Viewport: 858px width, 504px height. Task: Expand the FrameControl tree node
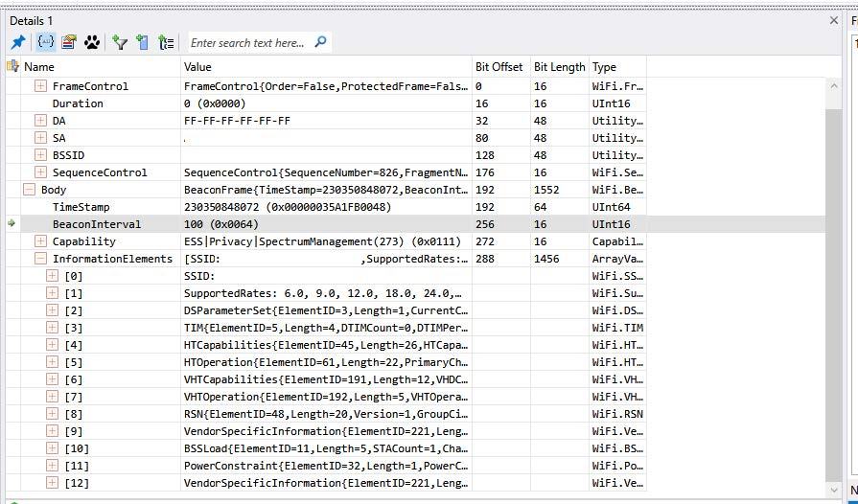pyautogui.click(x=40, y=86)
